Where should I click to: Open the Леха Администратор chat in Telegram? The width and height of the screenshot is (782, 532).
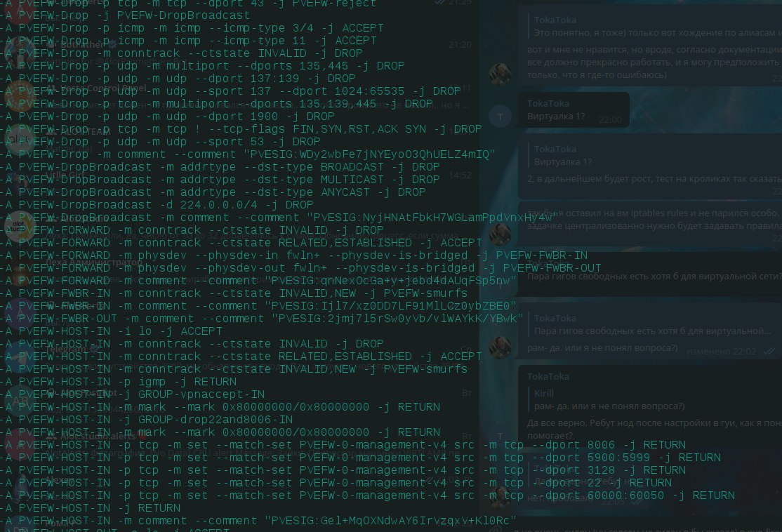(239, 270)
